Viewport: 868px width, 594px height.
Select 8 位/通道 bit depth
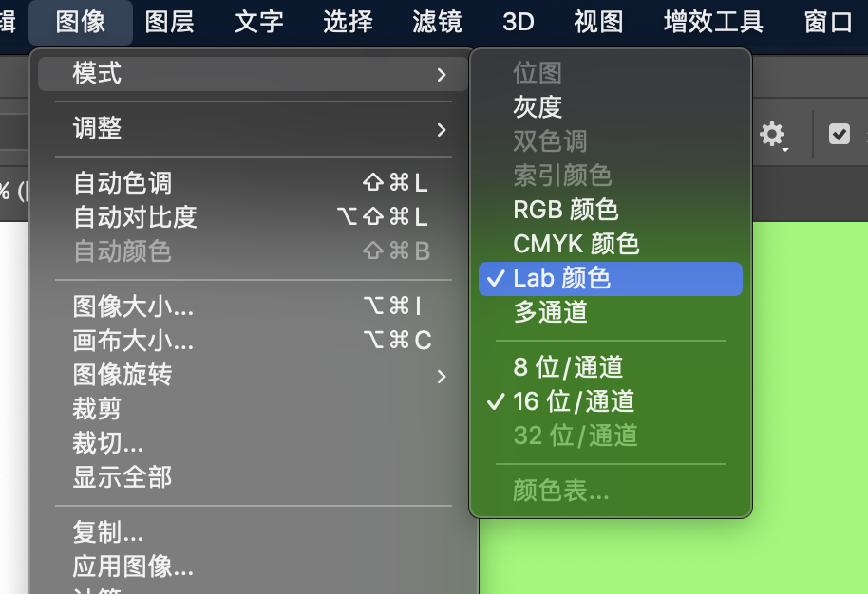pyautogui.click(x=568, y=367)
